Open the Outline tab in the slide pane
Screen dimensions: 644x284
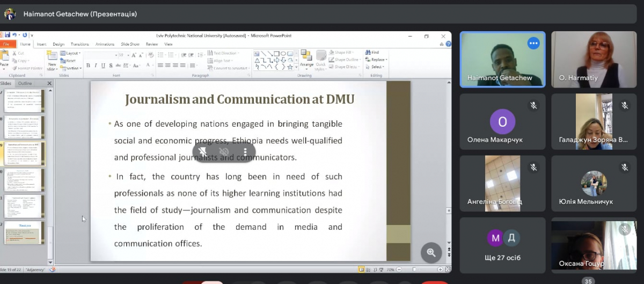pos(25,84)
